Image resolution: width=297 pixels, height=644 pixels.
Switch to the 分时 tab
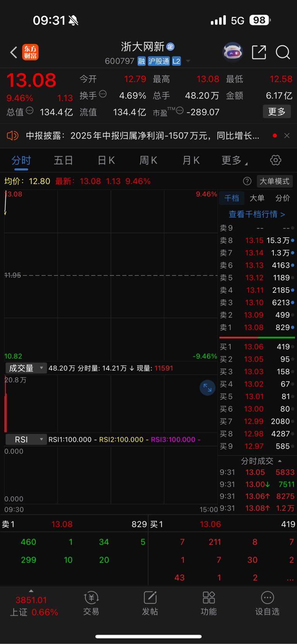pyautogui.click(x=21, y=160)
